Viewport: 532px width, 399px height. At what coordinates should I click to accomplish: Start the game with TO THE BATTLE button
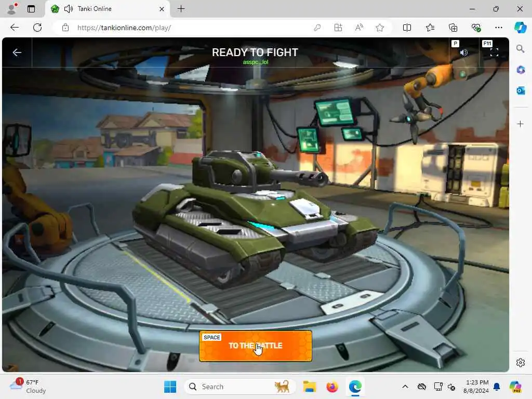point(256,345)
